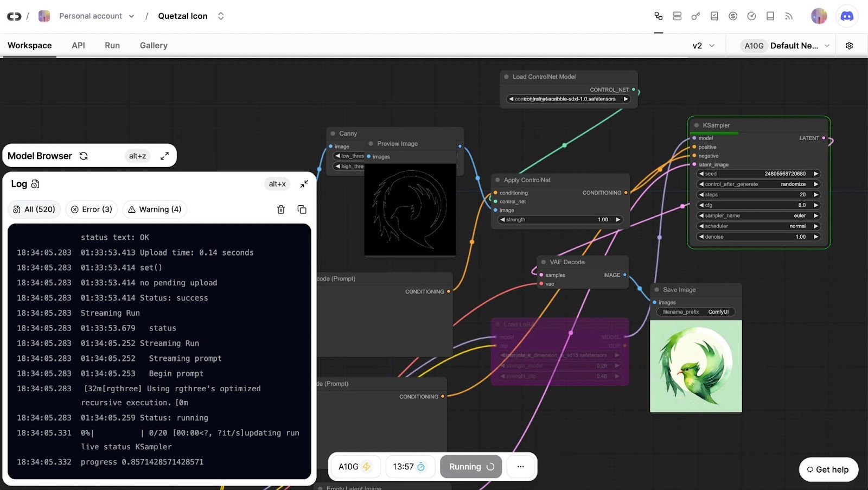Switch to the API tab
Image resolution: width=868 pixels, height=490 pixels.
(78, 46)
